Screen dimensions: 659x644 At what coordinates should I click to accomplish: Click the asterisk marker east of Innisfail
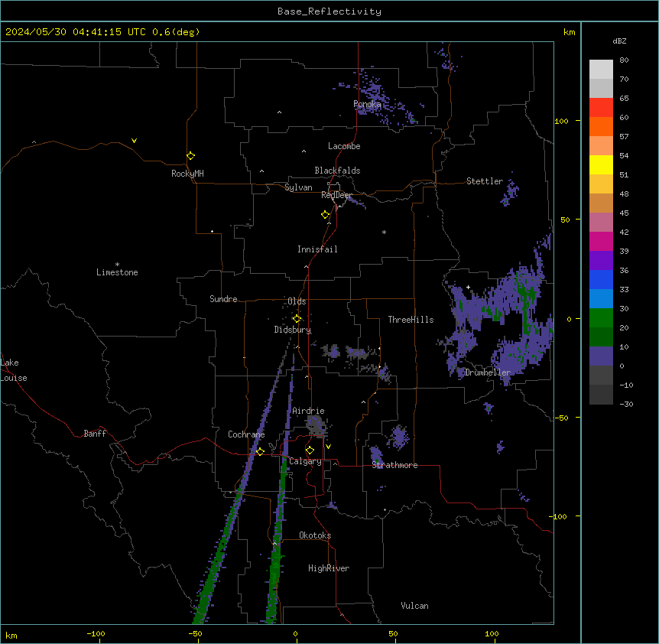(384, 232)
